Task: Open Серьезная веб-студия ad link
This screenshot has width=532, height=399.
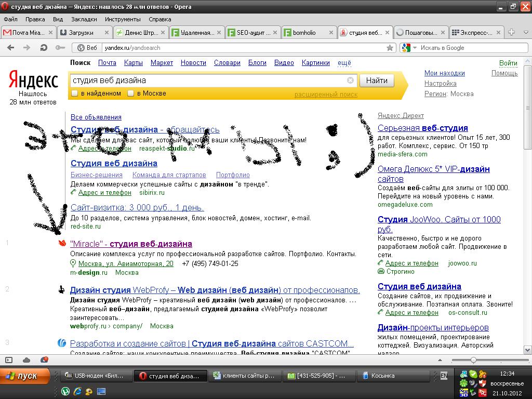Action: pyautogui.click(x=422, y=128)
